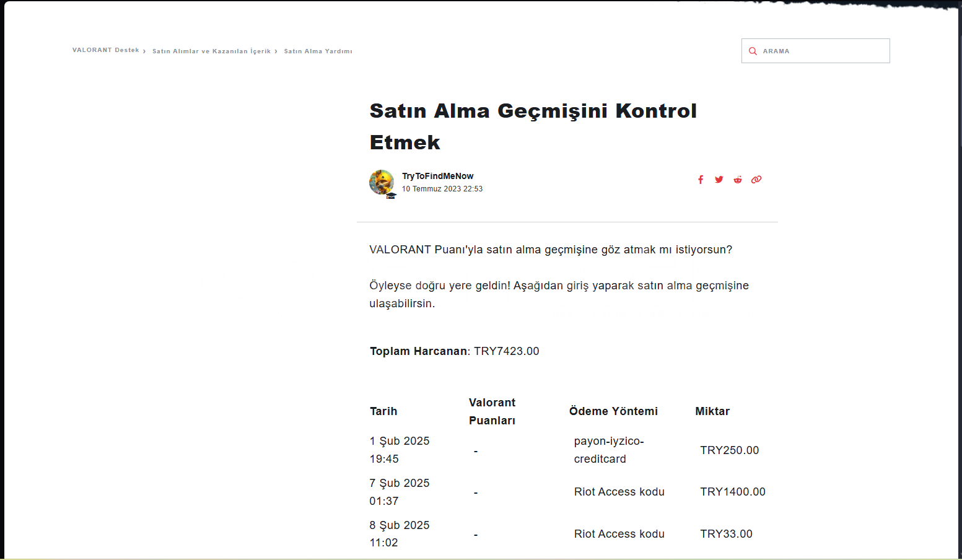Image resolution: width=962 pixels, height=560 pixels.
Task: Share the article on Facebook
Action: (x=701, y=180)
